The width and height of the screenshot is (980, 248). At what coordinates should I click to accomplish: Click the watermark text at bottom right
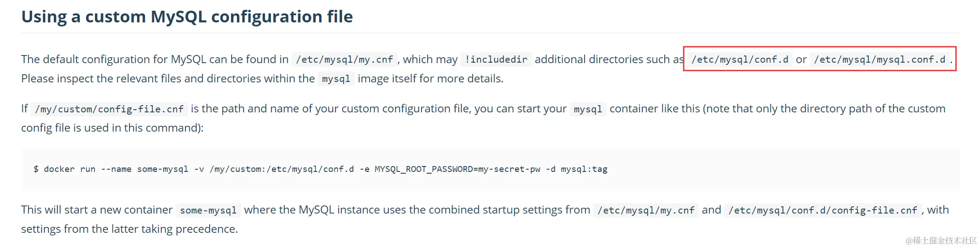[x=941, y=240]
